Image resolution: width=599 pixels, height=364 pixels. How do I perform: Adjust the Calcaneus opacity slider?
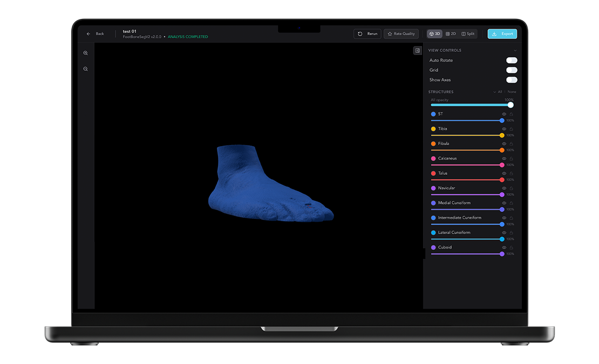(x=467, y=165)
